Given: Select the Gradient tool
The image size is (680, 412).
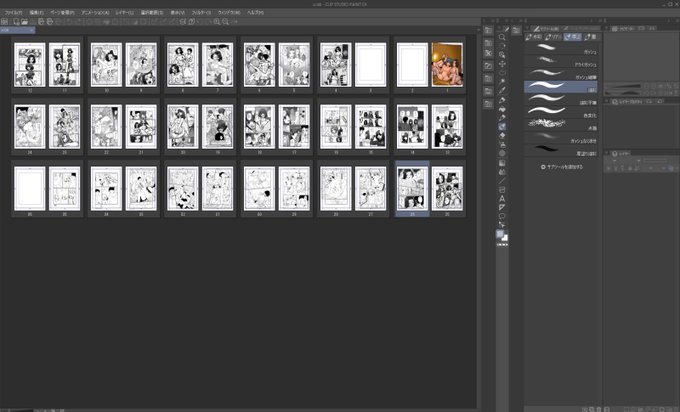Looking at the screenshot, I should (502, 163).
